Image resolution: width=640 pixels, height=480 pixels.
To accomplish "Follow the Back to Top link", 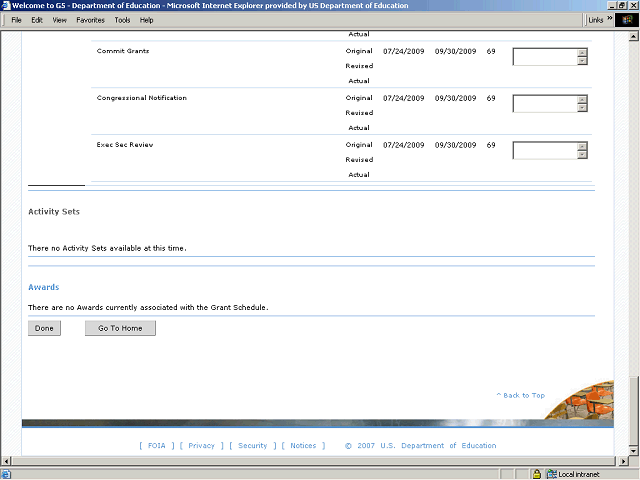I will tap(520, 395).
